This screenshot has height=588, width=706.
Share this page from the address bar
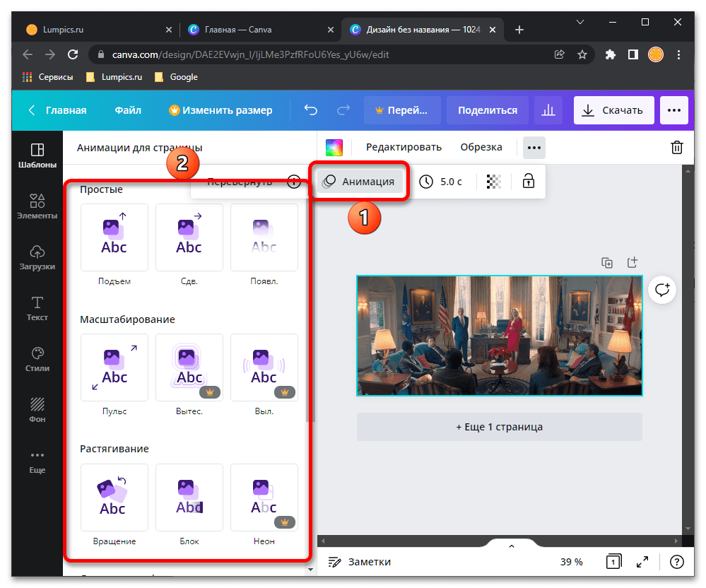pyautogui.click(x=559, y=54)
